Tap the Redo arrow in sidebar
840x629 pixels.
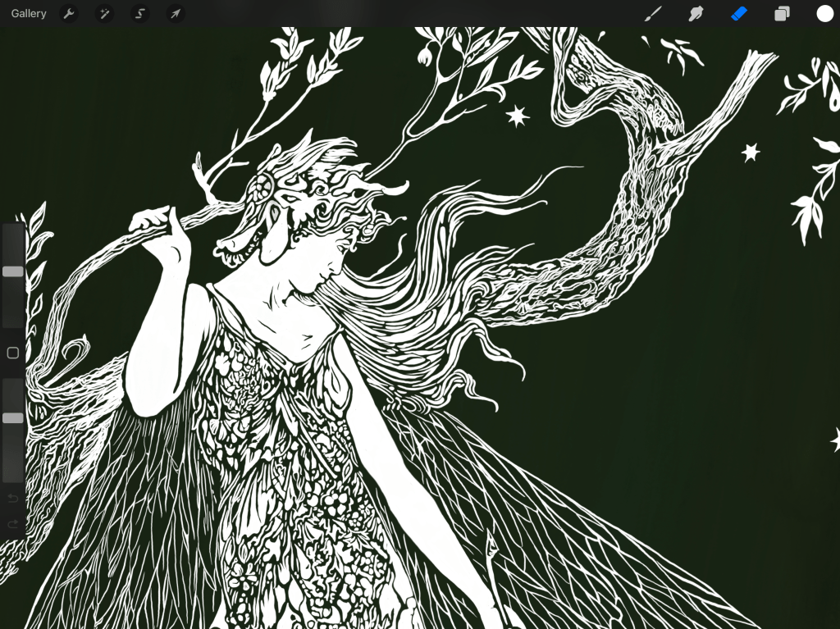click(x=13, y=524)
